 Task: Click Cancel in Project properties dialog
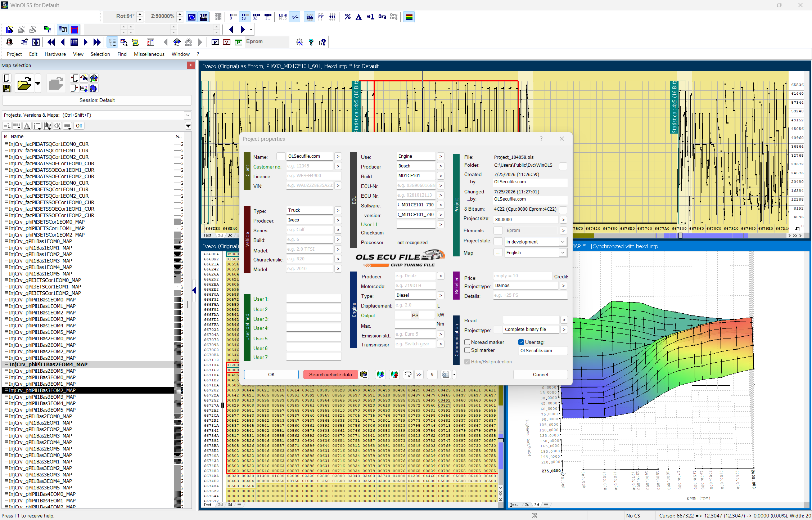[540, 375]
